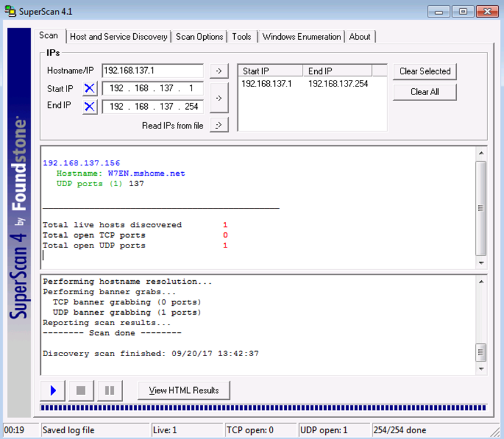
Task: Click the SuperScan app icon in title bar
Action: (x=11, y=11)
